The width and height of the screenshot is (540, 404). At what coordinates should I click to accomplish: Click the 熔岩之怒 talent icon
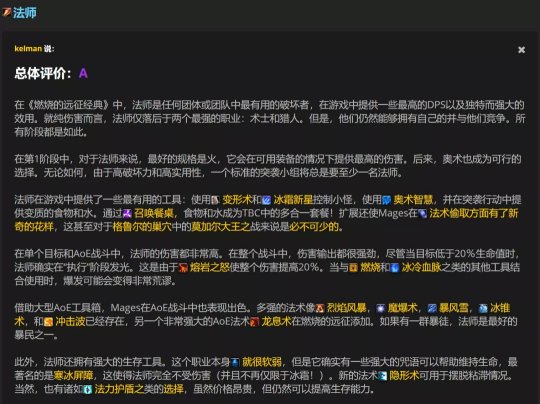point(183,268)
